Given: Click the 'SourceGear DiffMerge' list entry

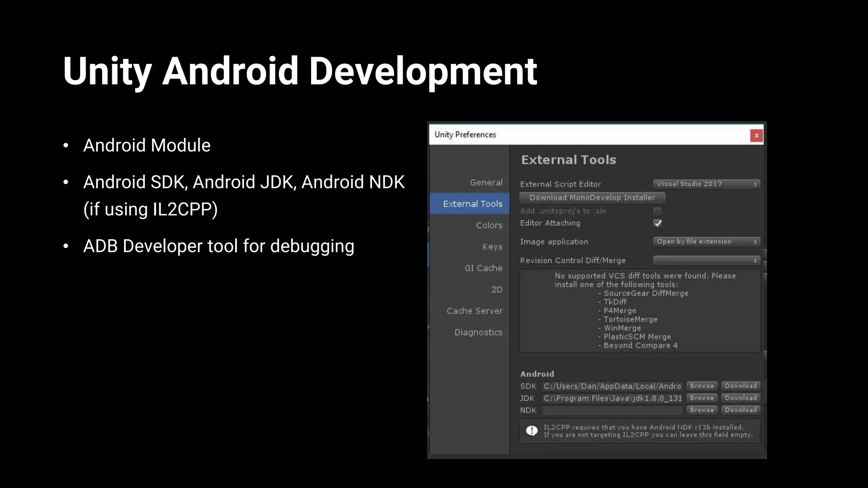Looking at the screenshot, I should tap(643, 293).
